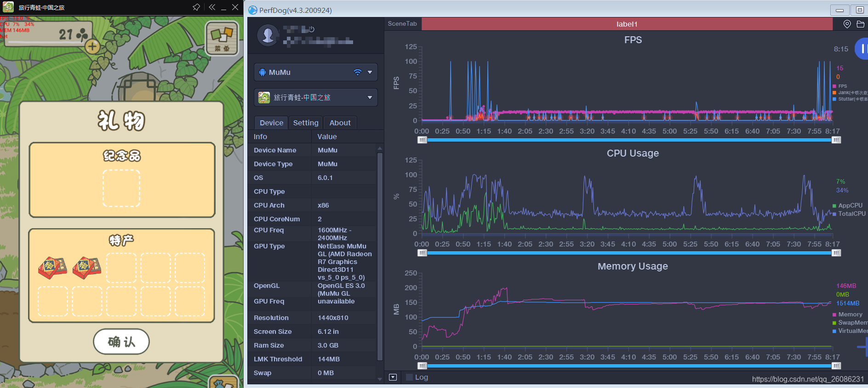Screen dimensions: 868x388
Task: Click the PerfDog logo in the title bar
Action: [252, 10]
